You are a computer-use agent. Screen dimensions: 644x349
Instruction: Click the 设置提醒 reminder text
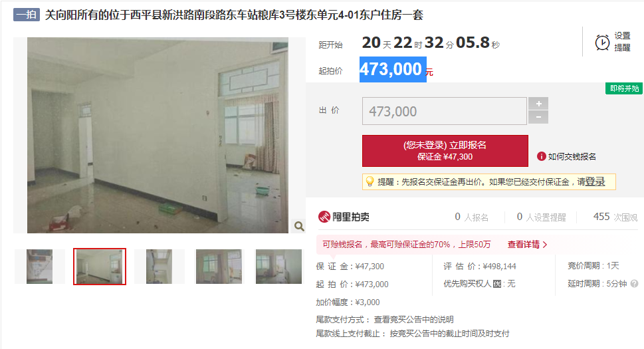tap(622, 42)
